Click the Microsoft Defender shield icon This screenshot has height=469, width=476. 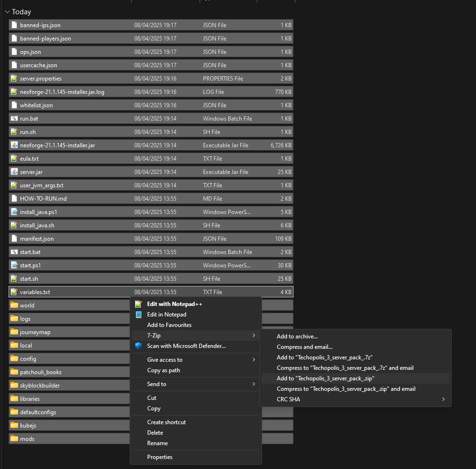point(138,346)
